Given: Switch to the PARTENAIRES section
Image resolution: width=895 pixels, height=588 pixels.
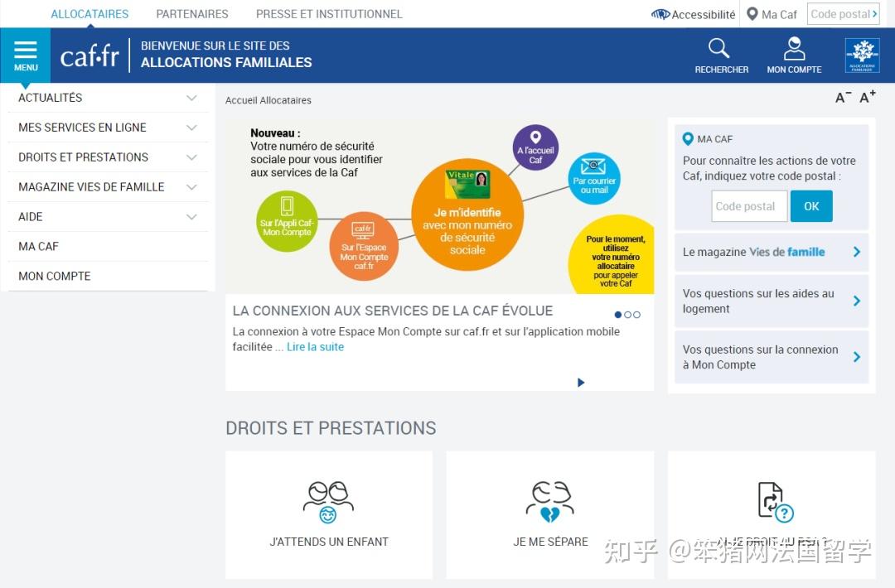Looking at the screenshot, I should pos(191,13).
